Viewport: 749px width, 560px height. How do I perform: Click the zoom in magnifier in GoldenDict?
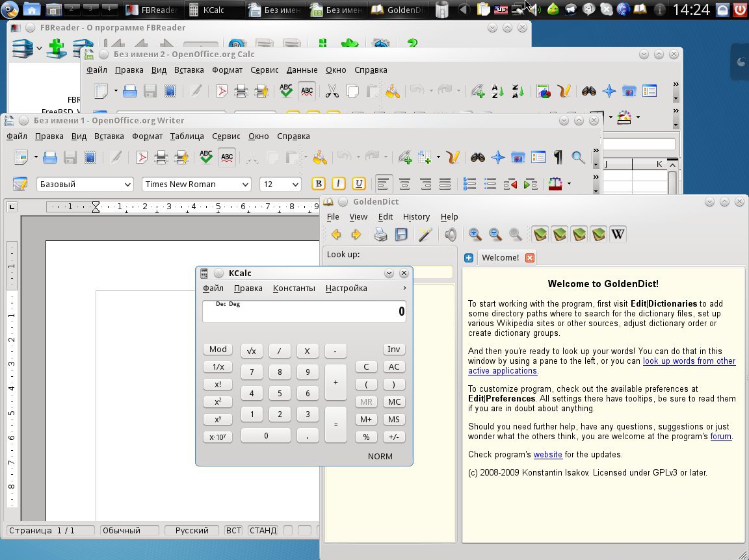(x=475, y=235)
